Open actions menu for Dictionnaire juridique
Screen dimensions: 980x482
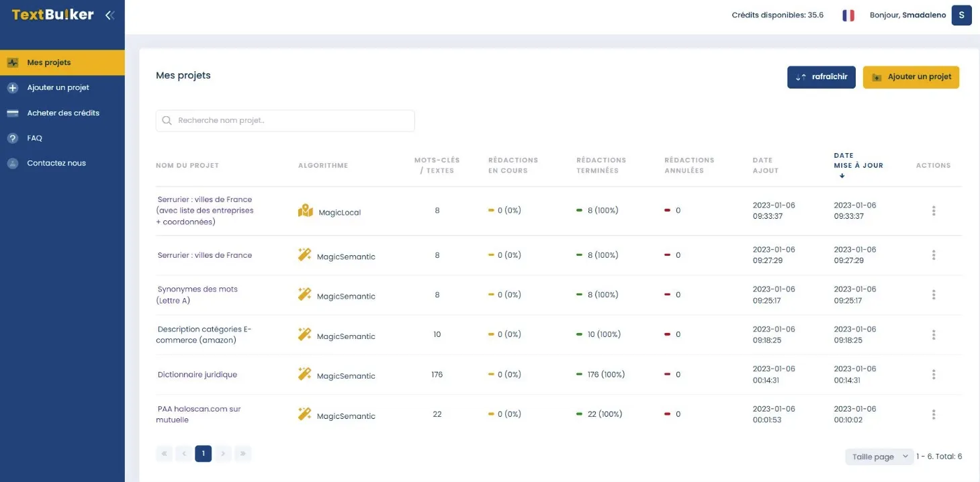coord(934,375)
